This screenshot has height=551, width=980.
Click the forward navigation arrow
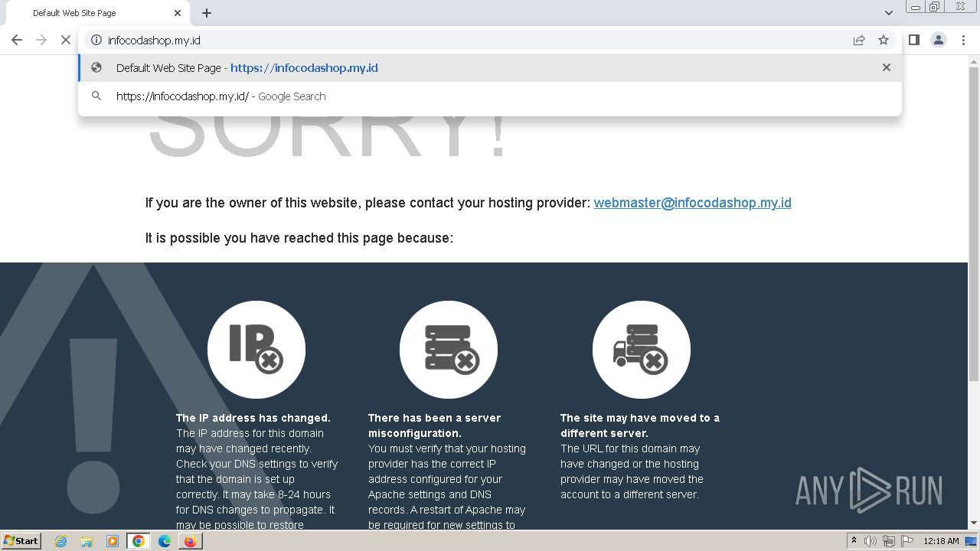[x=41, y=40]
